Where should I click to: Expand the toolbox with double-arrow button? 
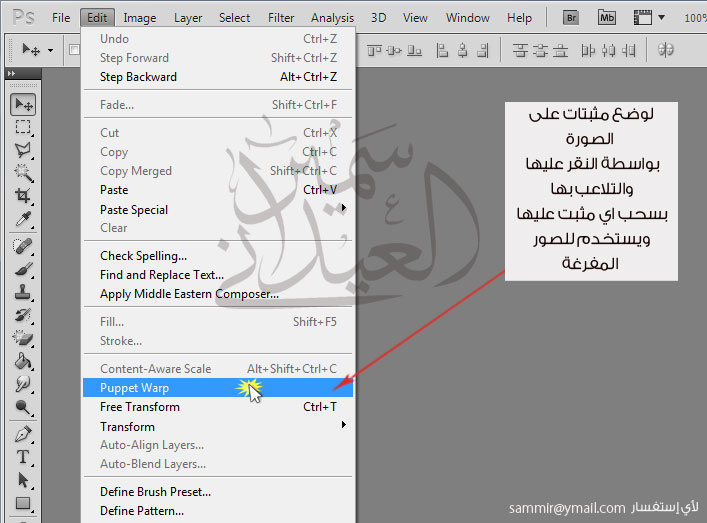click(11, 73)
